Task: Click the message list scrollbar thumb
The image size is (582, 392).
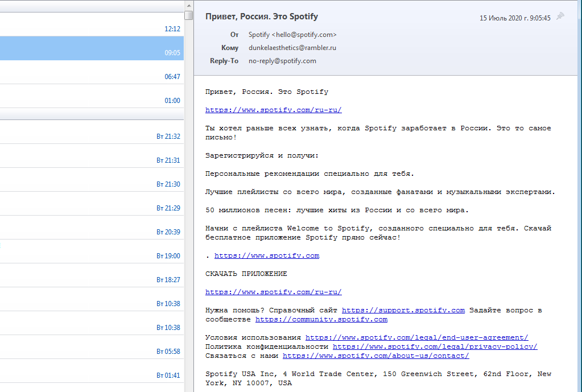Action: click(188, 15)
